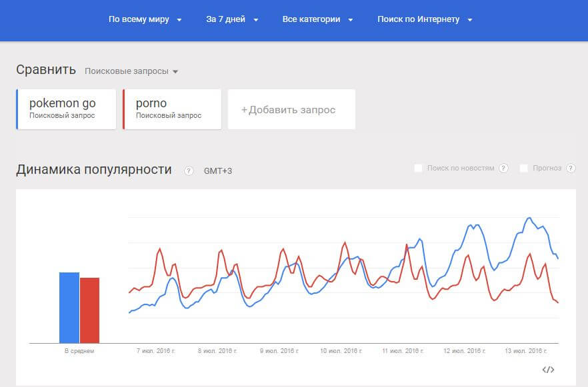Select the second search term card in red

click(172, 109)
